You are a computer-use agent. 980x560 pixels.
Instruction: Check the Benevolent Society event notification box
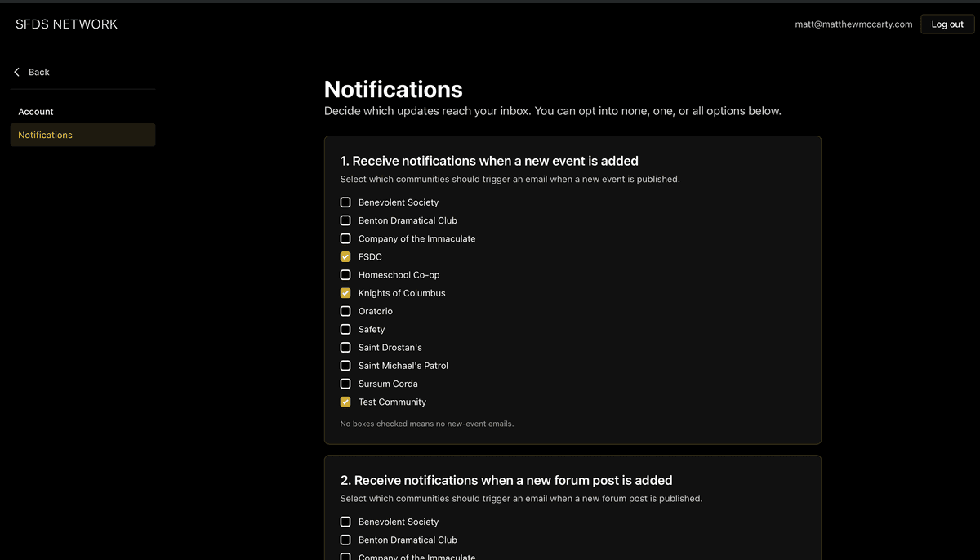(x=345, y=202)
